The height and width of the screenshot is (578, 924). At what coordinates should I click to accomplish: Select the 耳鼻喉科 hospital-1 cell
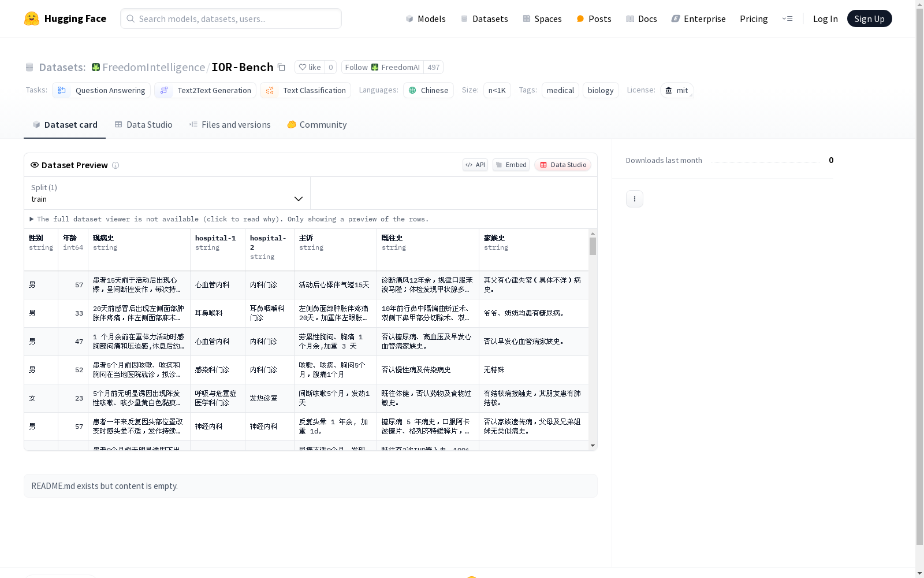(x=218, y=313)
